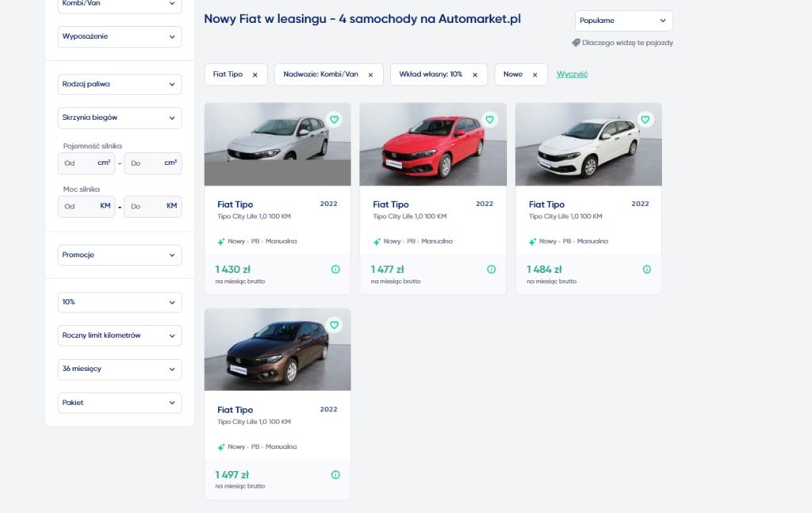Save the brown Fiat Tipo to favorites
The width and height of the screenshot is (812, 513).
[334, 325]
